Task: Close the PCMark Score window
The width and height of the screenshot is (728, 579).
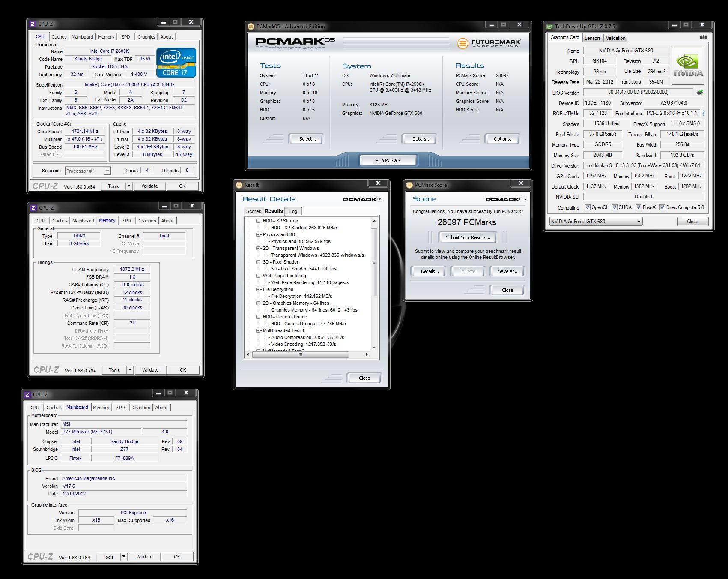Action: [521, 183]
